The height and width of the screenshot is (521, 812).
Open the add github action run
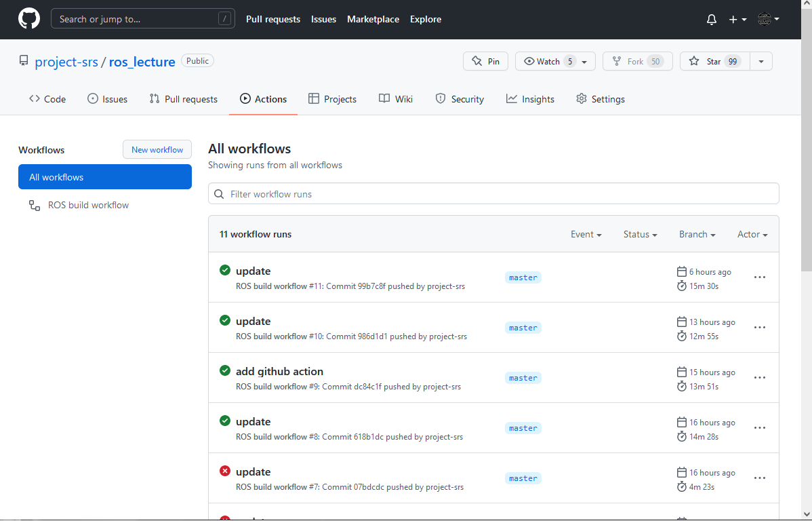280,371
